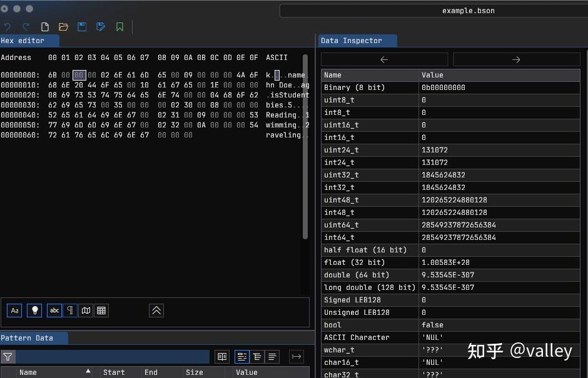The height and width of the screenshot is (378, 588).
Task: Toggle the ASCII column with the abc icon
Action: 54,311
